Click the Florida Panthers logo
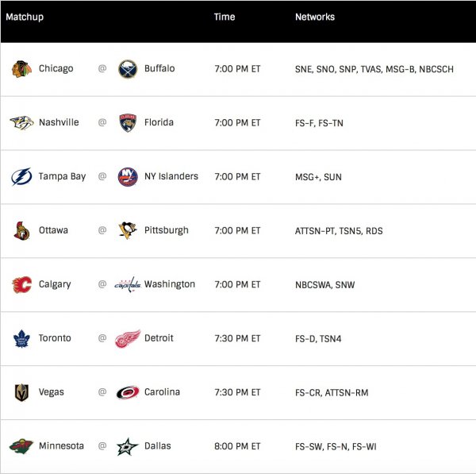Image resolution: width=476 pixels, height=474 pixels. (x=127, y=123)
